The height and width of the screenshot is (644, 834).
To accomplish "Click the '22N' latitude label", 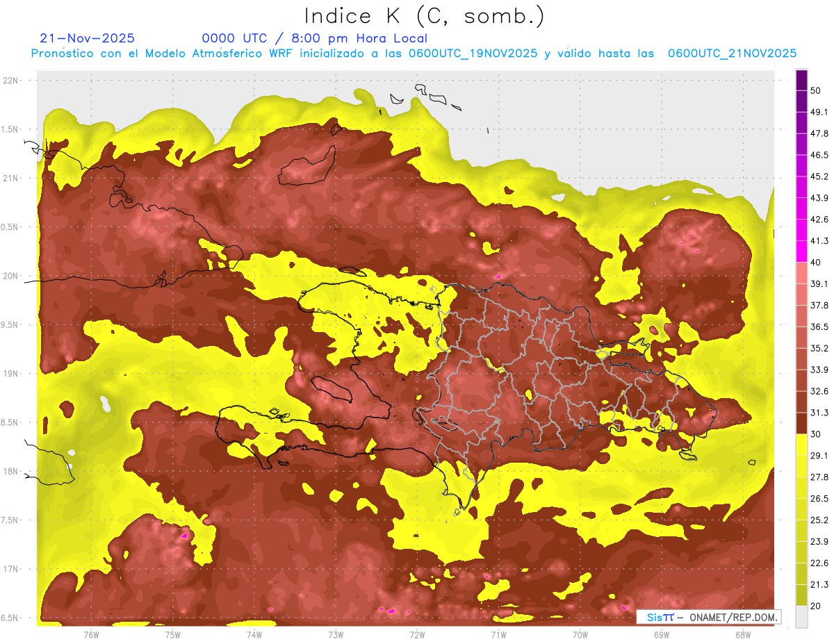I will (x=10, y=80).
